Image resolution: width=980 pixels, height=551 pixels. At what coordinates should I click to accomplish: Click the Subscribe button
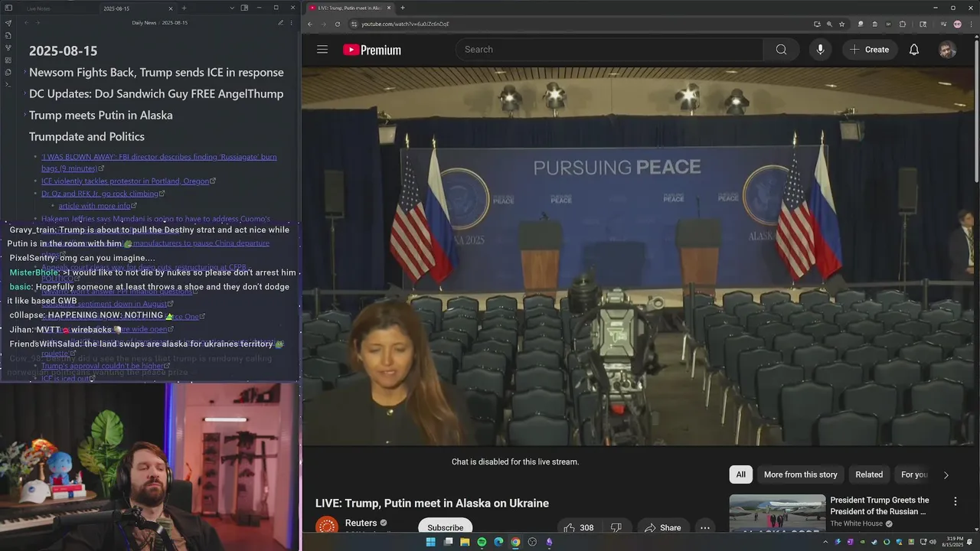click(445, 527)
